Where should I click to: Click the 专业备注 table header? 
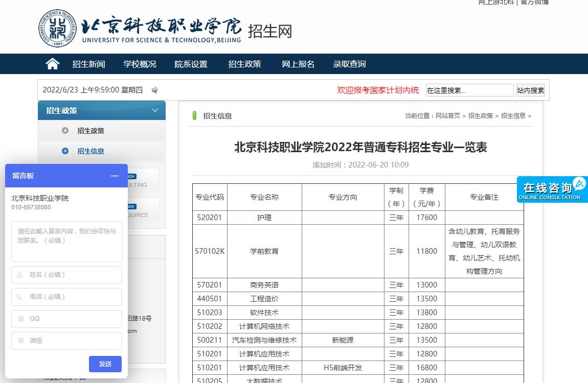pyautogui.click(x=484, y=197)
